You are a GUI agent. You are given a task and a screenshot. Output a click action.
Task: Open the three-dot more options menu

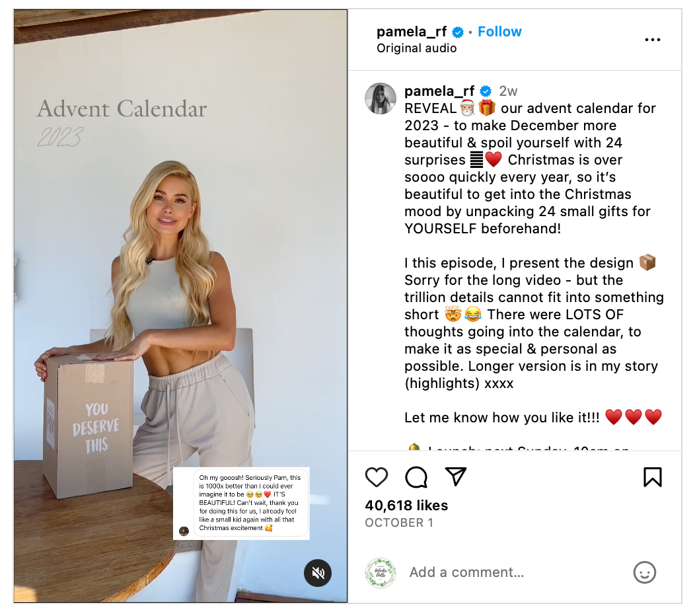(653, 40)
